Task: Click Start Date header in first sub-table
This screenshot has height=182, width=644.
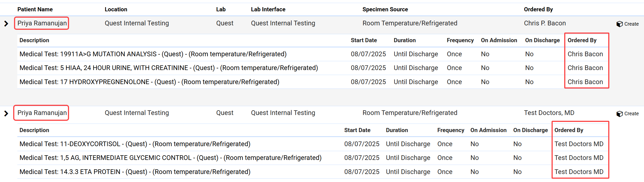Action: pyautogui.click(x=363, y=40)
